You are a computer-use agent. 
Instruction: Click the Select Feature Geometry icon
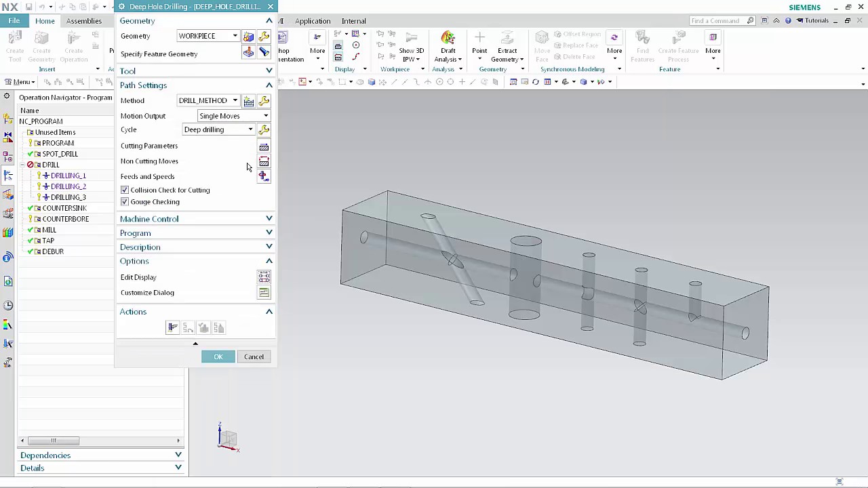click(x=249, y=53)
